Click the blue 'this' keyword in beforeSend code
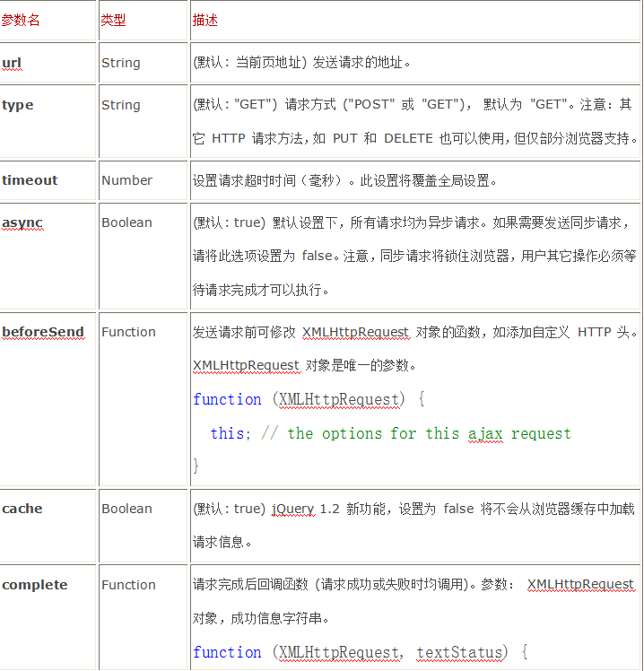The width and height of the screenshot is (644, 671). coord(227,433)
